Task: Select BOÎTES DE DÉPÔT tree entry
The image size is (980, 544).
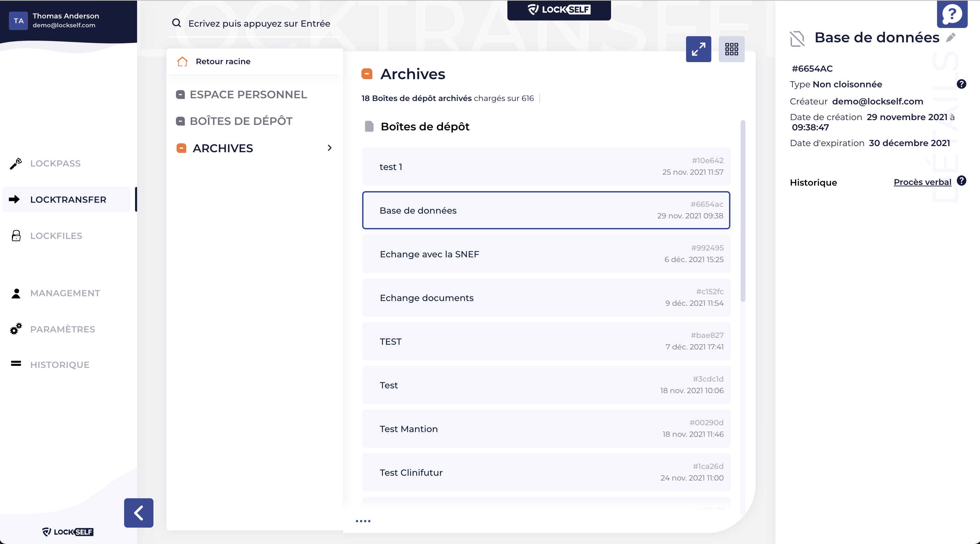Action: coord(241,121)
